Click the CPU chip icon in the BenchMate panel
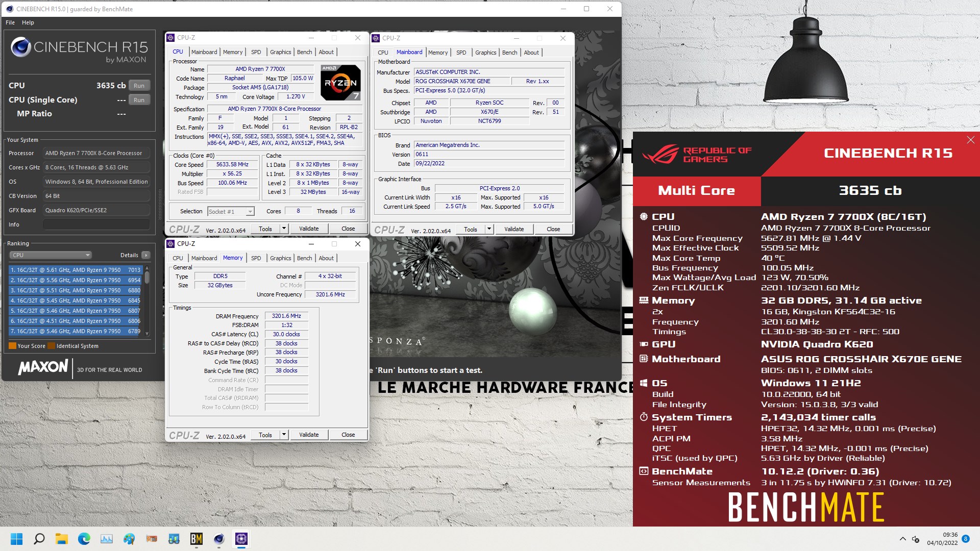This screenshot has width=980, height=551. [x=644, y=216]
